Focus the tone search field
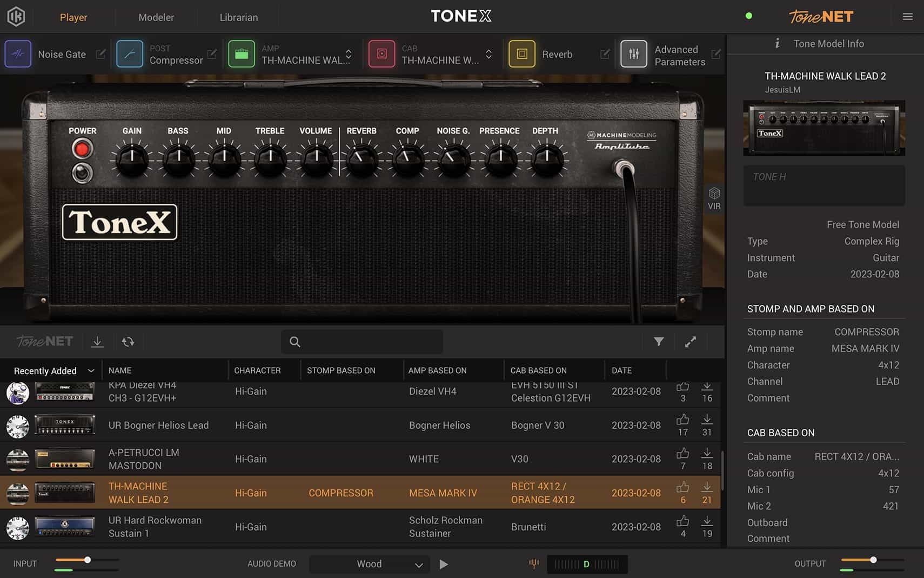 coord(362,342)
